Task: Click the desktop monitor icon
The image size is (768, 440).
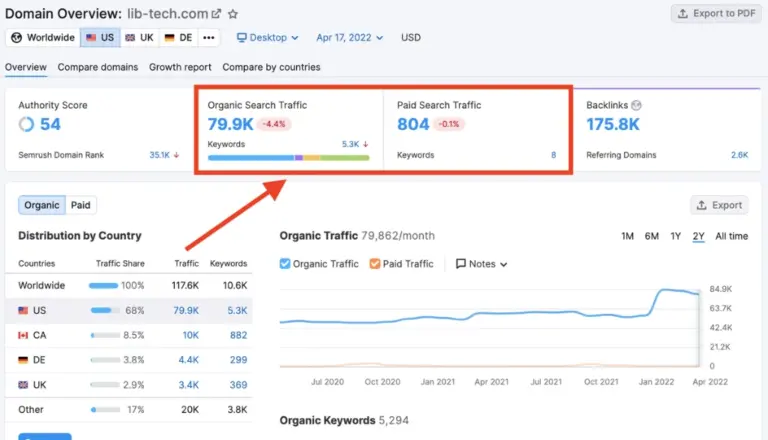Action: (241, 38)
